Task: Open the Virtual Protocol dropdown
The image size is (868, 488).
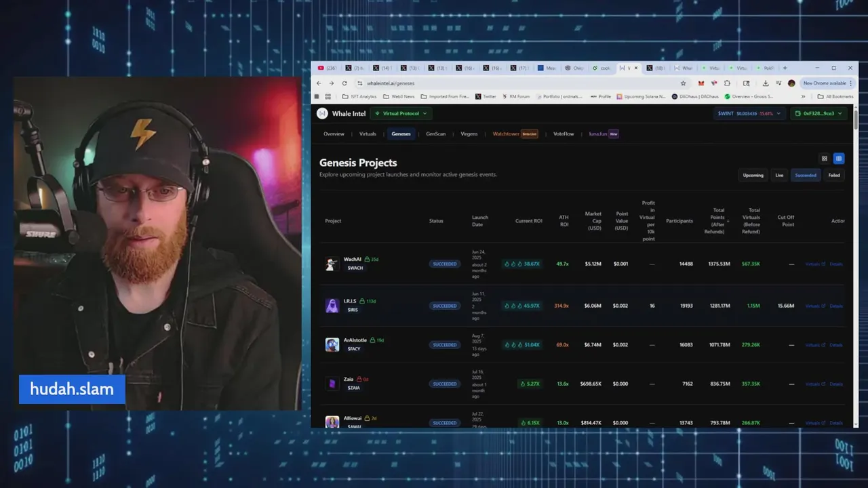Action: 401,113
